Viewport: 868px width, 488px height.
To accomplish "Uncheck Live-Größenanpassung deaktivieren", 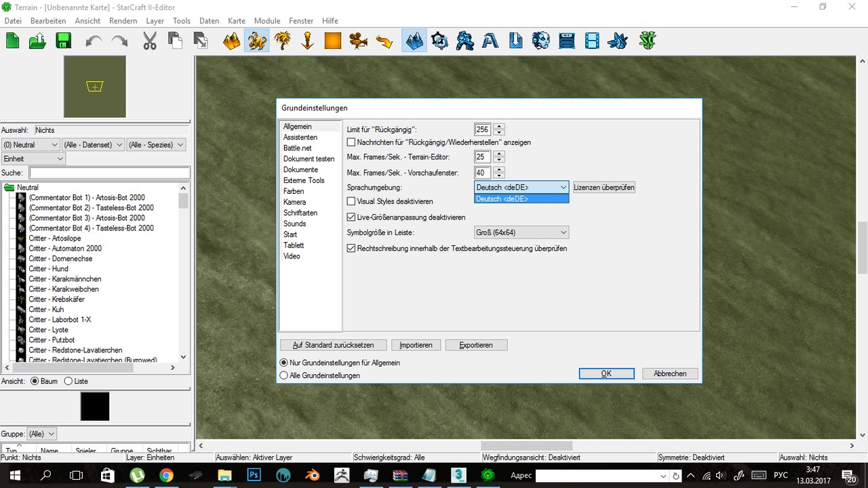I will pos(351,218).
